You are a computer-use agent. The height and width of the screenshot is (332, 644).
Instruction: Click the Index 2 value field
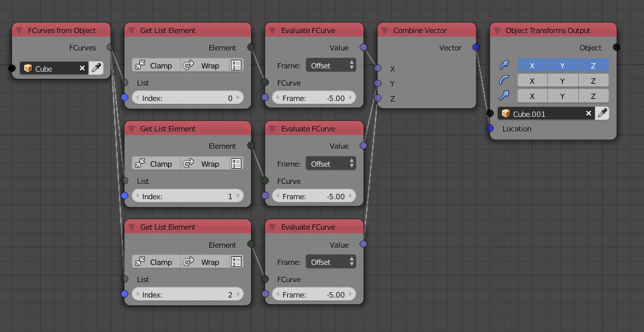187,294
